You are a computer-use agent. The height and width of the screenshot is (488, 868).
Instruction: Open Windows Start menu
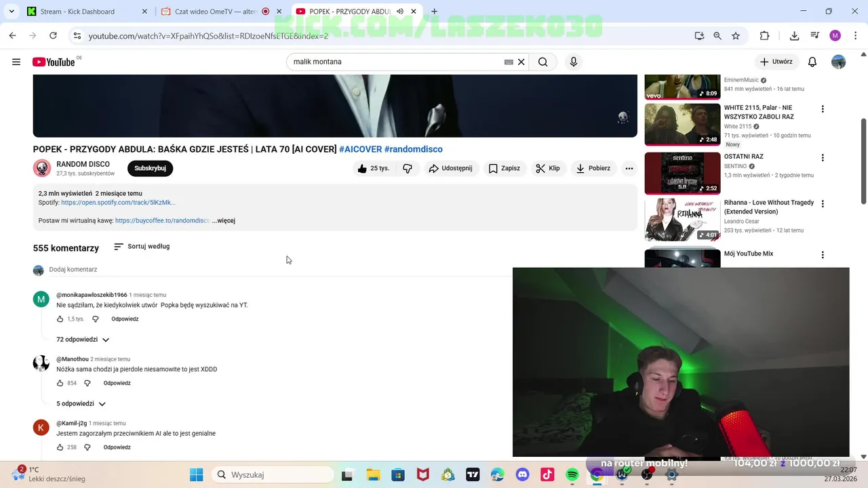point(197,475)
